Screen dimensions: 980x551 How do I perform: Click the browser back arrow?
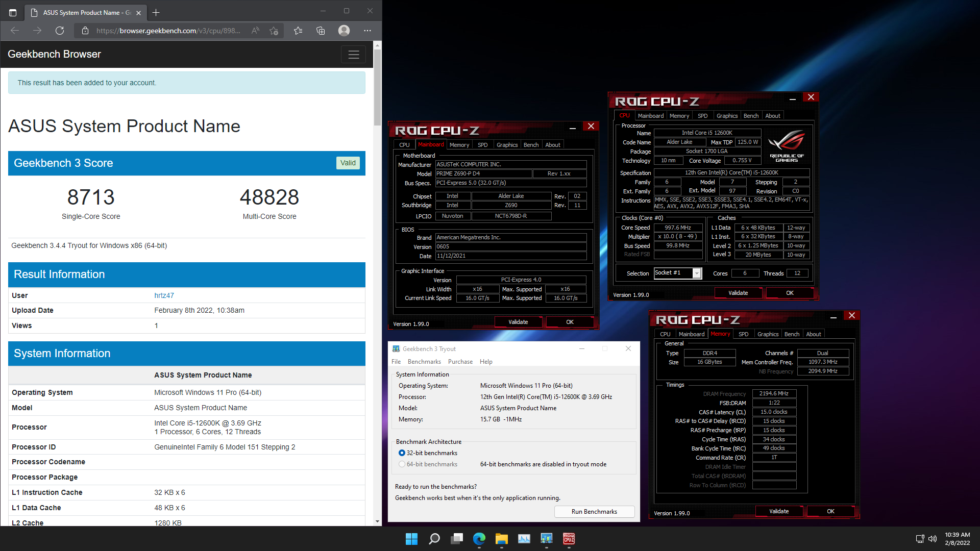click(15, 31)
